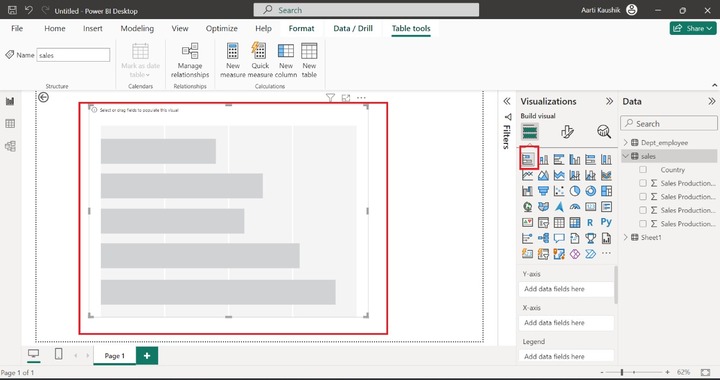The image size is (720, 380).
Task: Select the Treemap visual
Action: click(x=606, y=190)
